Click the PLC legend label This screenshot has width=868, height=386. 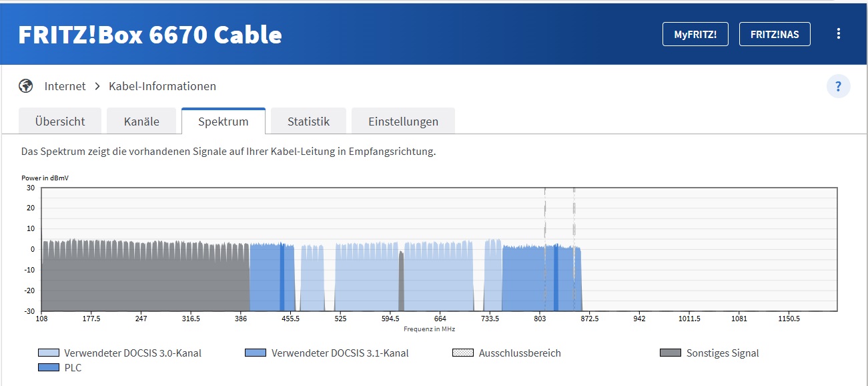pyautogui.click(x=73, y=367)
